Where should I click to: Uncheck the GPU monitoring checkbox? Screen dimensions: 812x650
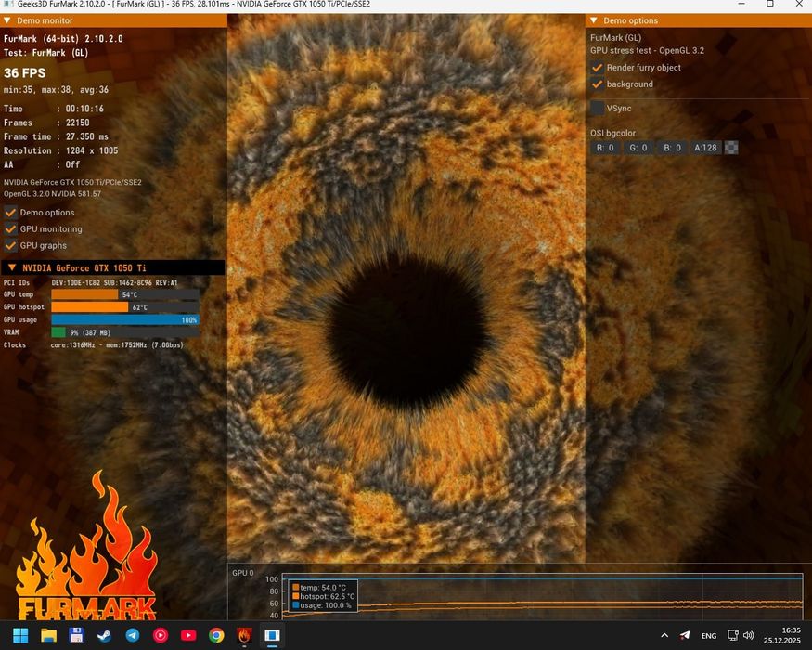[10, 228]
